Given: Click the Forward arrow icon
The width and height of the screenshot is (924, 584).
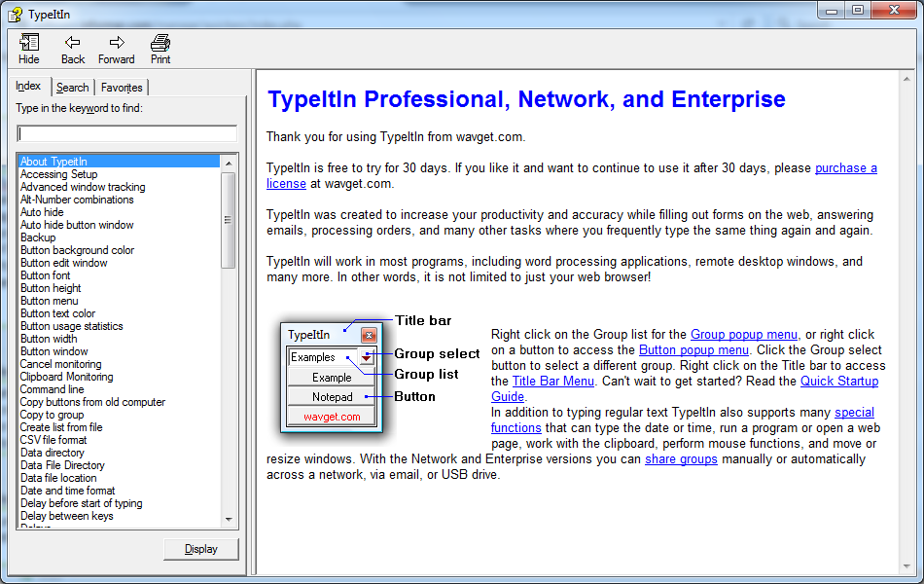Looking at the screenshot, I should pyautogui.click(x=116, y=49).
